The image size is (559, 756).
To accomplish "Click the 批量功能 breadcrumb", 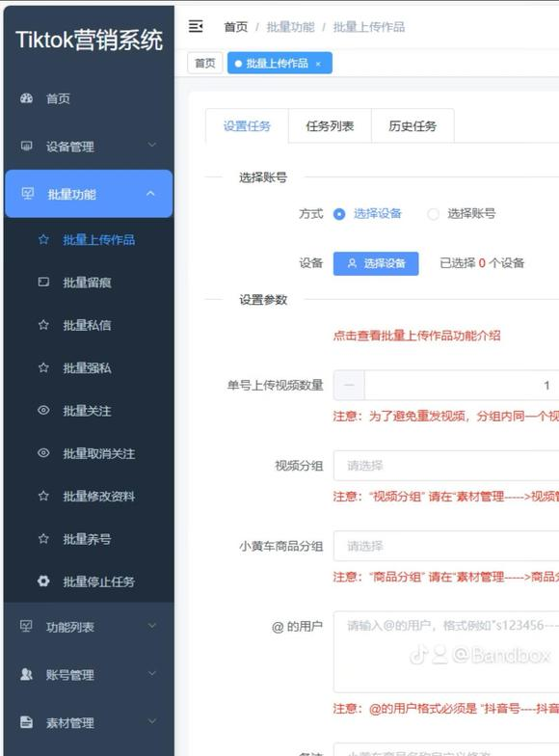I will pos(291,27).
